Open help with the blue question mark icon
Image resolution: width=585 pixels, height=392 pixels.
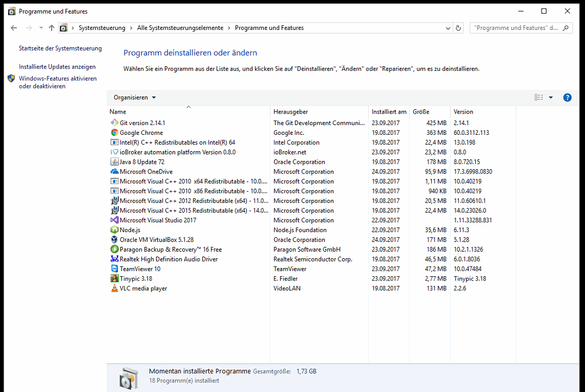click(567, 97)
